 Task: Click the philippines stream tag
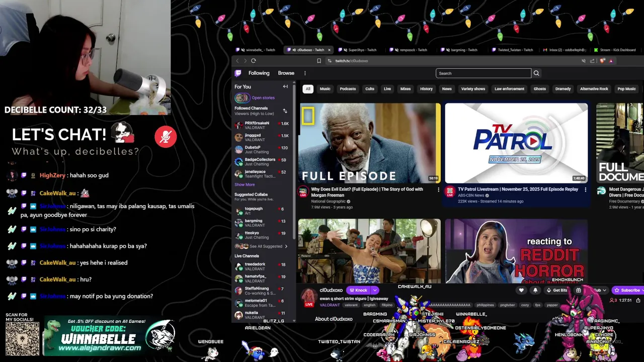(485, 305)
